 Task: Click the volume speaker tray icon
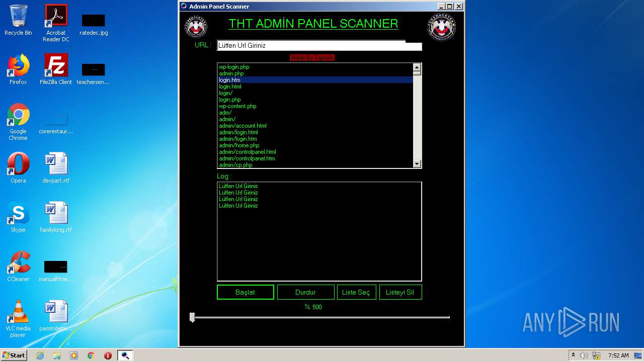tap(584, 355)
